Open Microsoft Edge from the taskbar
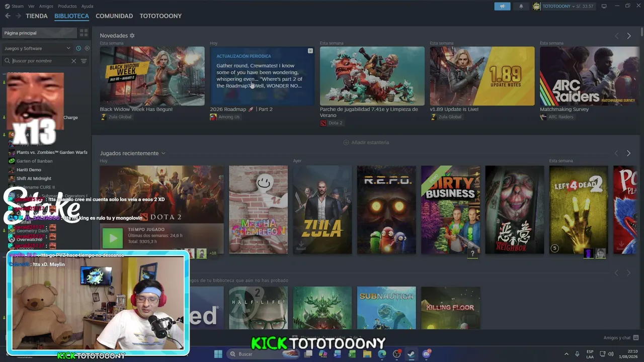 pos(382,354)
